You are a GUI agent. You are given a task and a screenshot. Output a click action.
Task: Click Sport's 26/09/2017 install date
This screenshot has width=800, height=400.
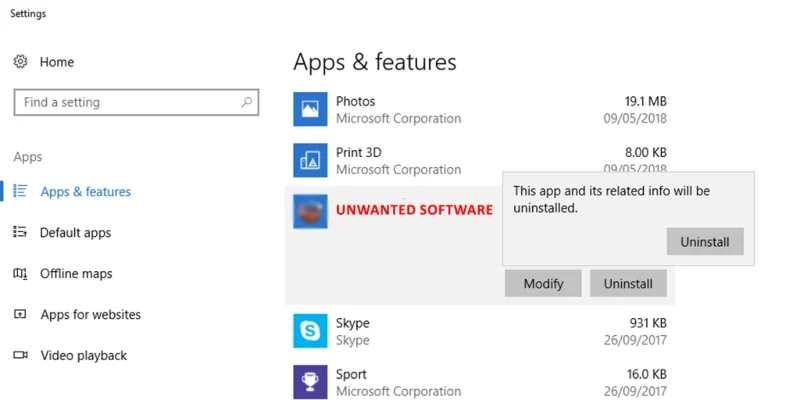pyautogui.click(x=635, y=391)
